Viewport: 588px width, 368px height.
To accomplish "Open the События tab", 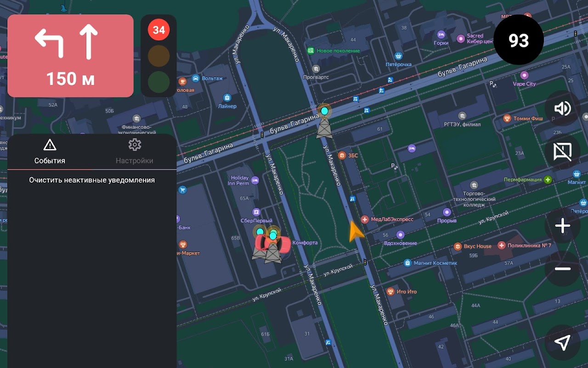I will pos(50,152).
